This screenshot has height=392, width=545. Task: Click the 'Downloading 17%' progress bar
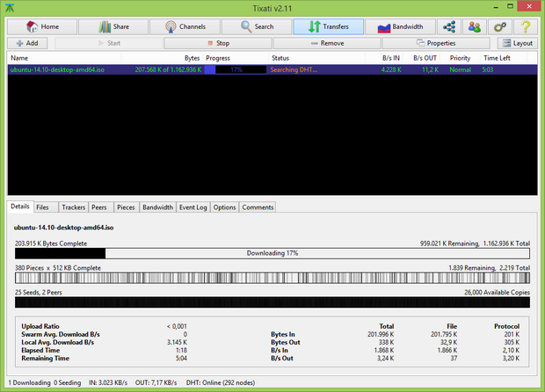point(272,253)
